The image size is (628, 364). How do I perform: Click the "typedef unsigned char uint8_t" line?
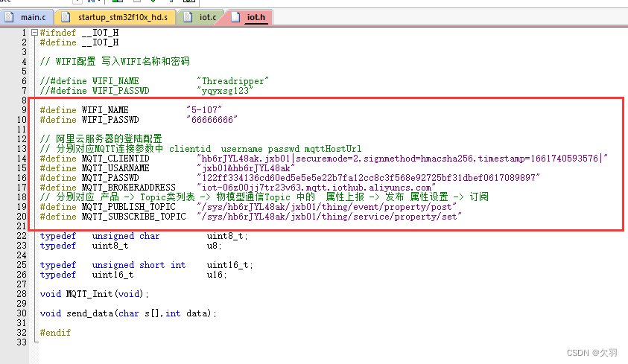[x=144, y=236]
